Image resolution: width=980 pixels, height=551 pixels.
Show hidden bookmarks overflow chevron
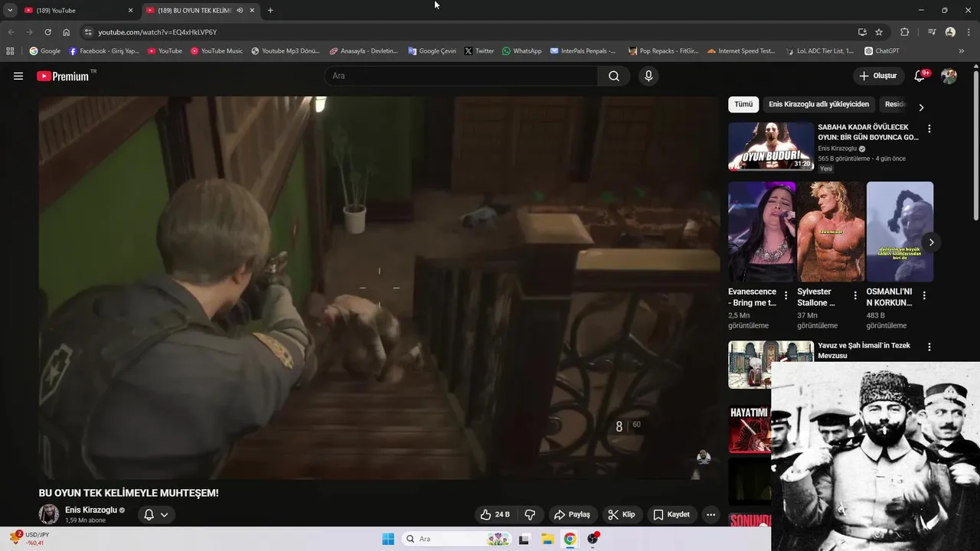pos(962,51)
